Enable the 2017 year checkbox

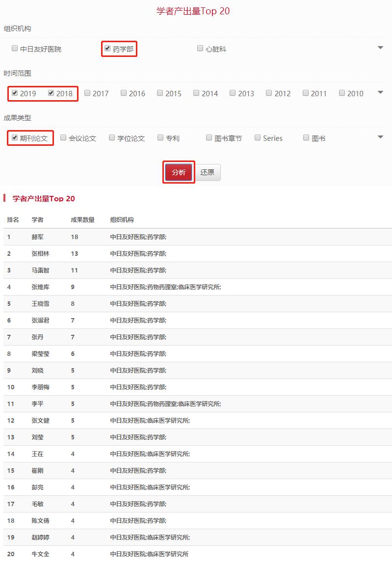(x=87, y=93)
